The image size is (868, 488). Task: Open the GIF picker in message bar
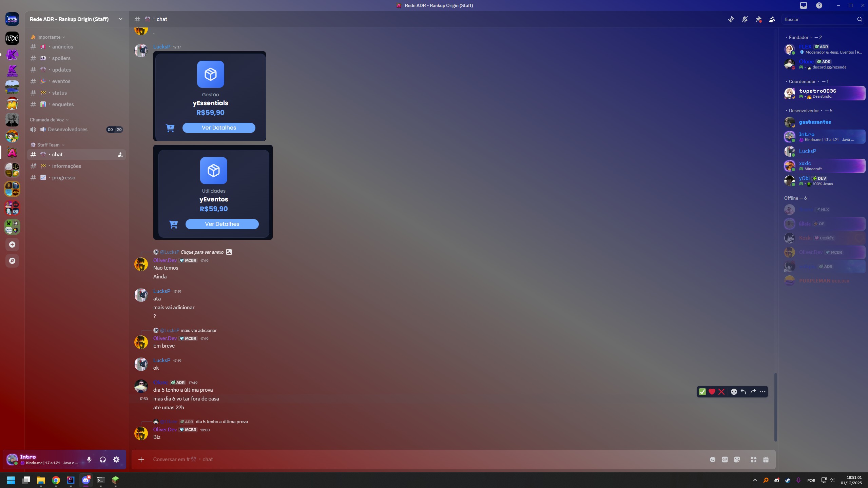[x=725, y=460]
